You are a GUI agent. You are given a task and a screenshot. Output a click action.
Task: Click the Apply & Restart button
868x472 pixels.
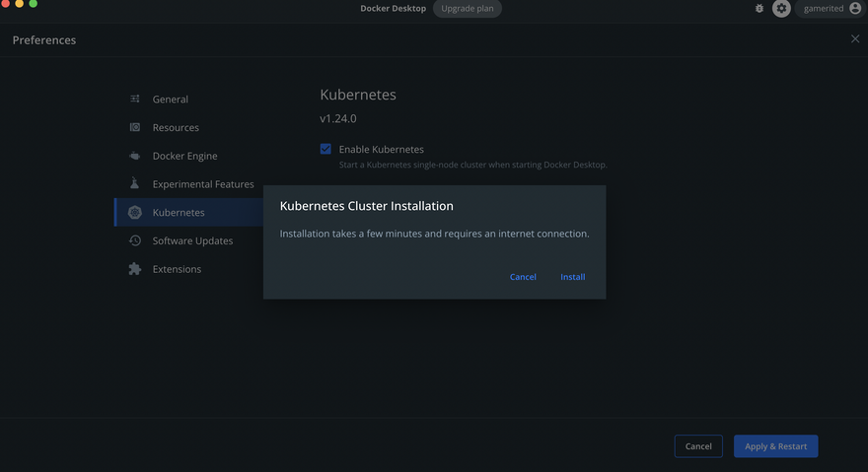click(775, 446)
